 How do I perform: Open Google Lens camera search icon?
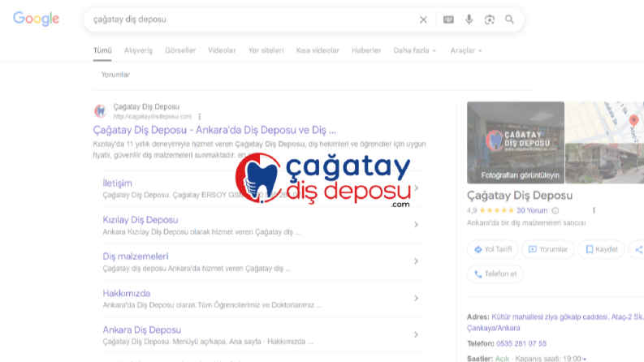pos(489,19)
